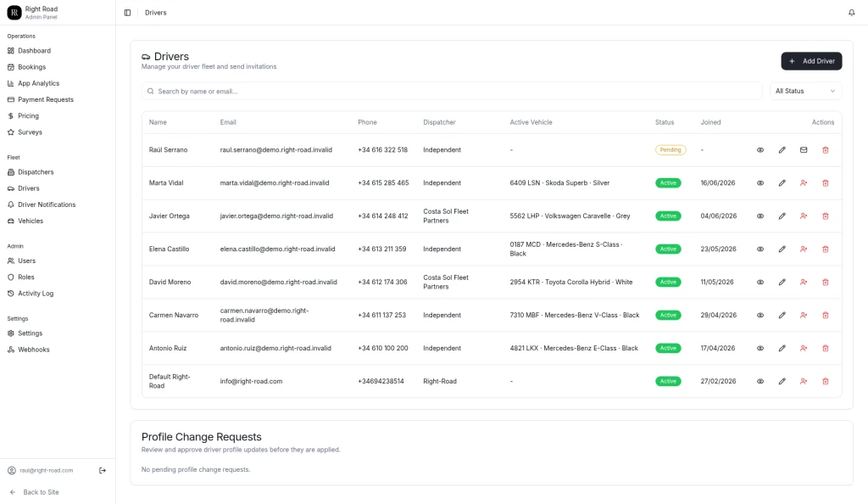Click the logout icon beside raul@right-road.com
868x504 pixels.
(x=103, y=470)
